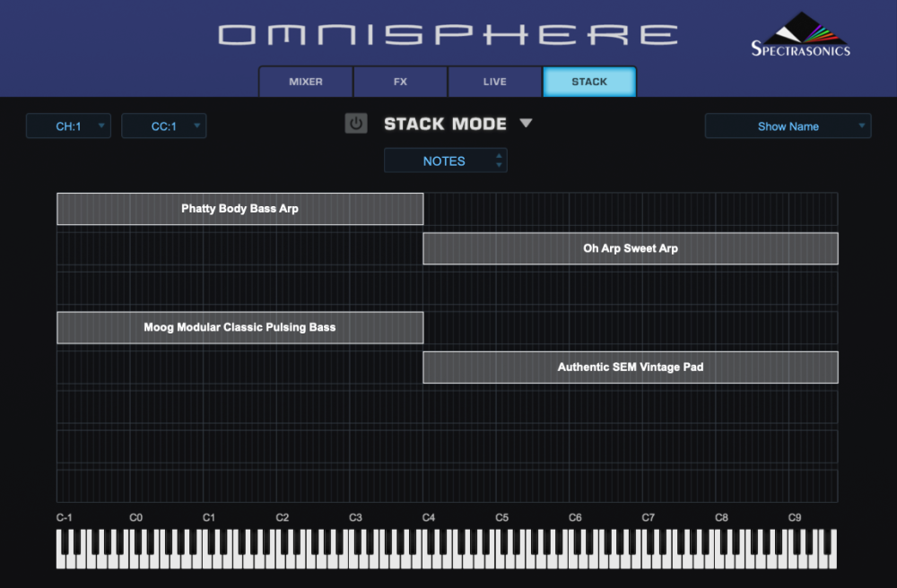Switch to the FX tab
This screenshot has width=897, height=588.
click(x=400, y=82)
